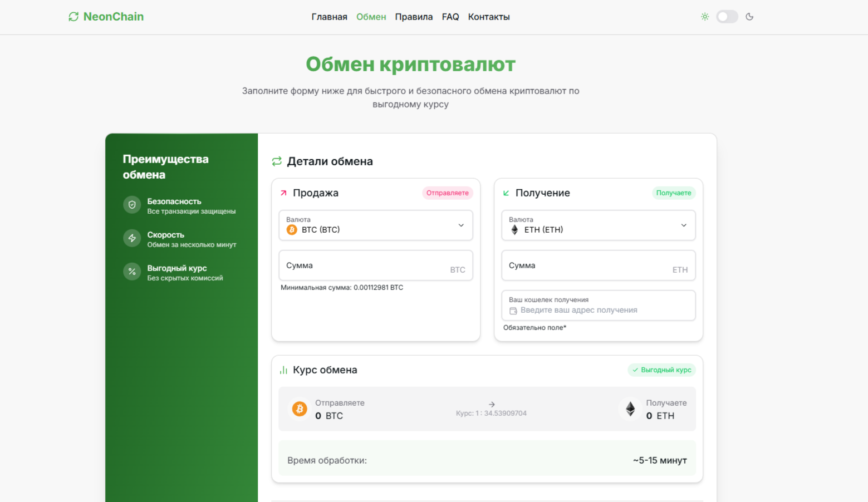Screen dimensions: 868x502
Task: Open the ETH (ETH) currency dropdown
Action: 599,225
